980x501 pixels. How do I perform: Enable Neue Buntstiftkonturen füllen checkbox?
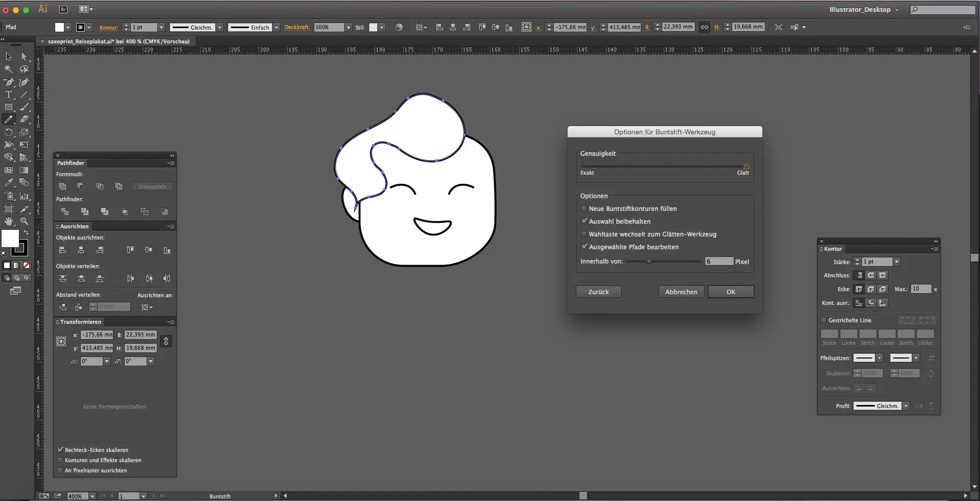[584, 208]
